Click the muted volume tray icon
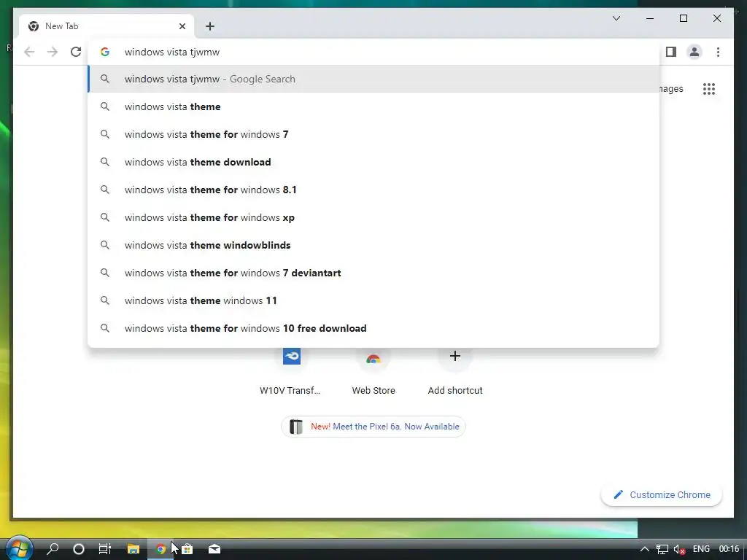 pos(679,550)
